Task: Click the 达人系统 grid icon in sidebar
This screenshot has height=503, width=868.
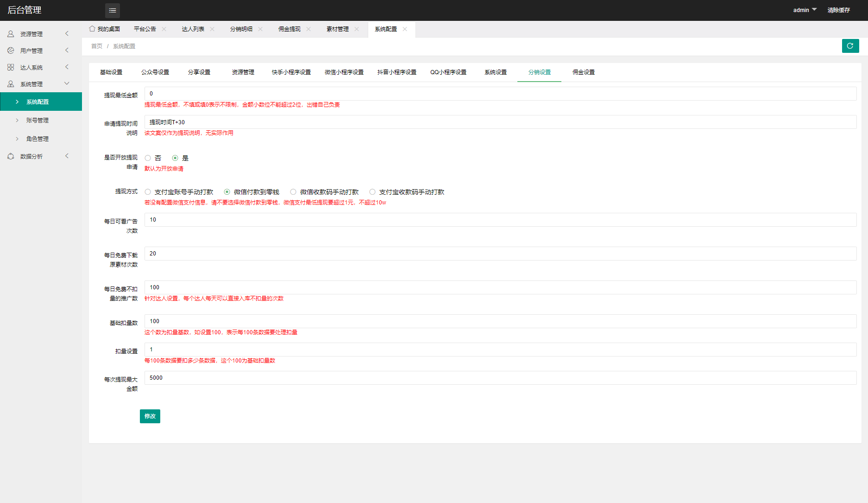Action: 11,67
